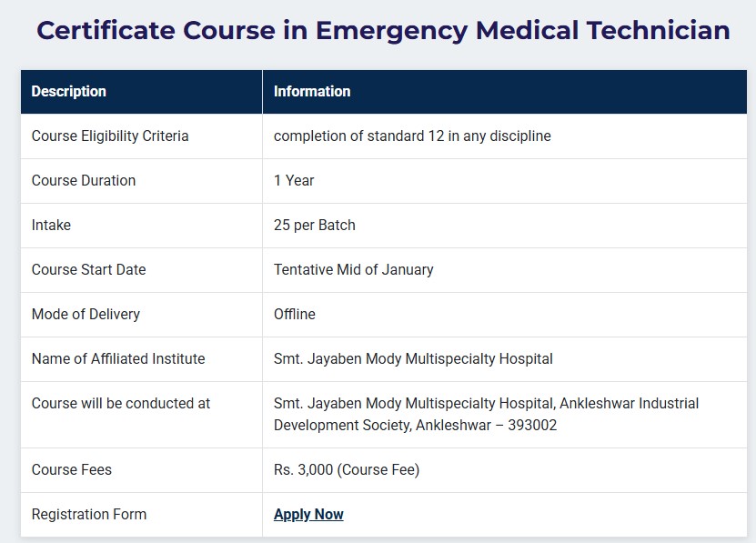756x543 pixels.
Task: Click the Name of Affiliated Institute label
Action: point(118,358)
